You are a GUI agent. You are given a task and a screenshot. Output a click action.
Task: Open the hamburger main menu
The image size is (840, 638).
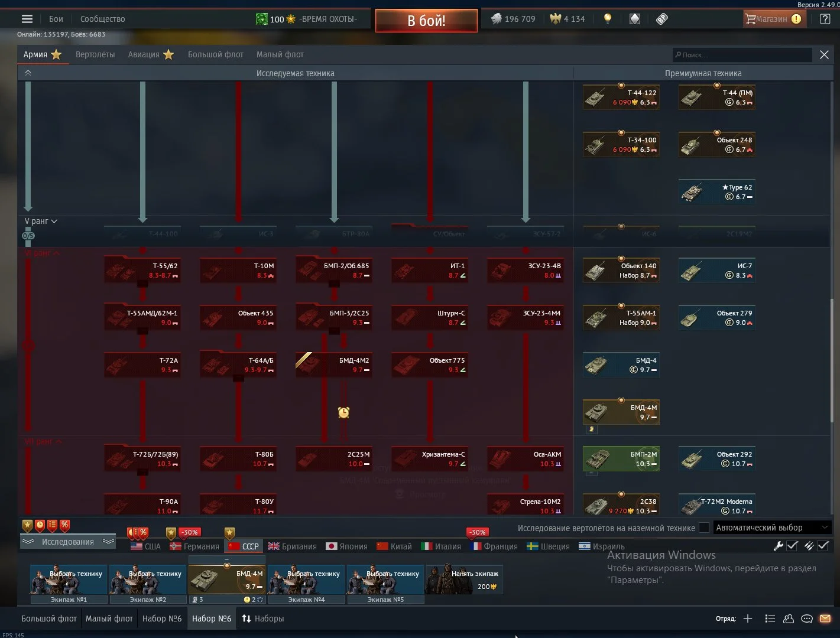pos(27,19)
